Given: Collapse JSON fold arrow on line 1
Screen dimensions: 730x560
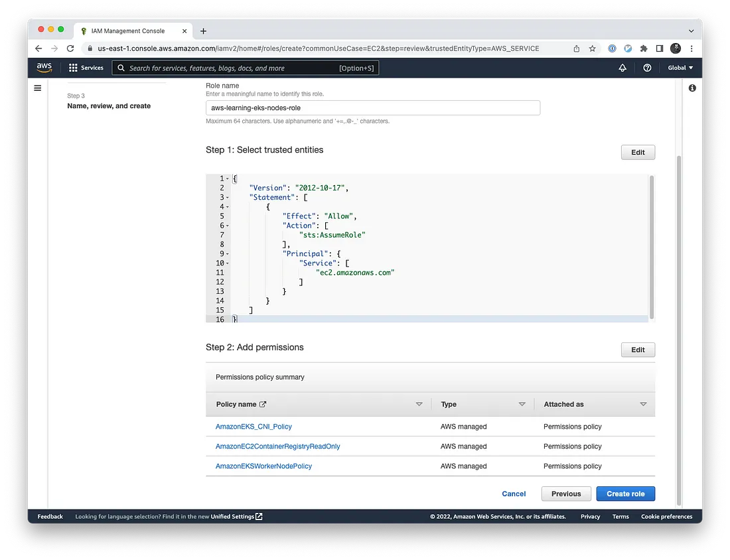Looking at the screenshot, I should (x=228, y=178).
